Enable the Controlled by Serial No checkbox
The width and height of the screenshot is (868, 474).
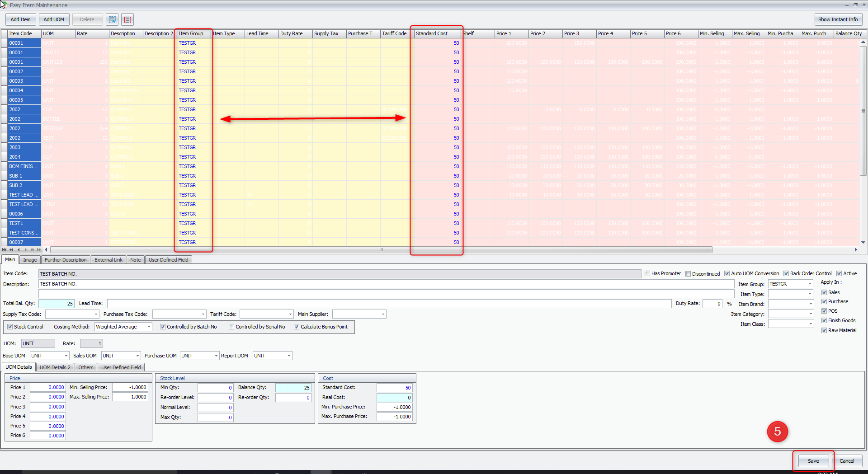[231, 327]
